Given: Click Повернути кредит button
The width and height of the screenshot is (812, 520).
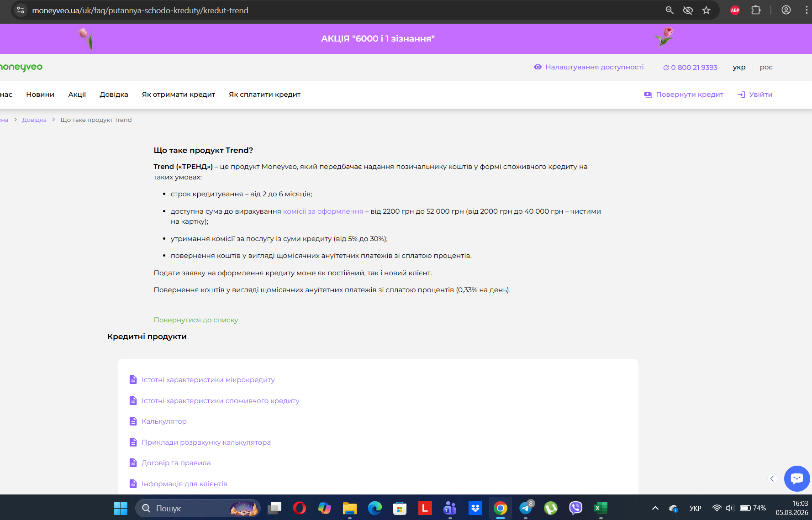Looking at the screenshot, I should [x=684, y=95].
